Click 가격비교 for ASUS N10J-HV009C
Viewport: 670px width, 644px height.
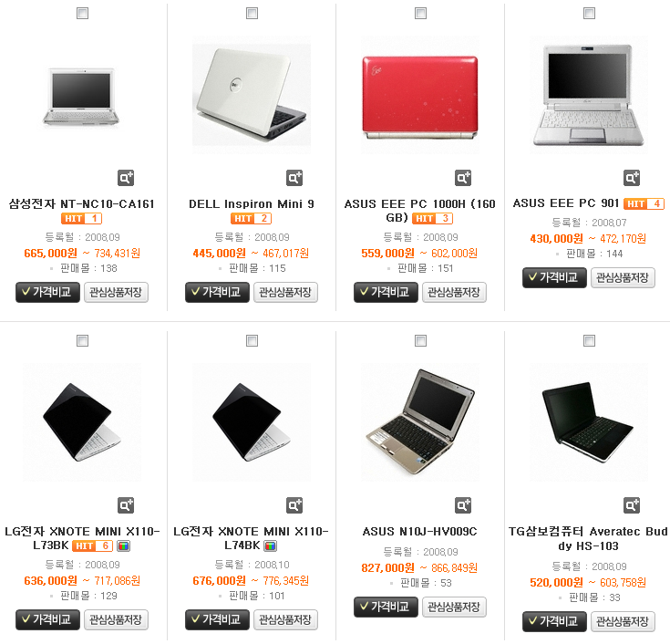point(386,608)
